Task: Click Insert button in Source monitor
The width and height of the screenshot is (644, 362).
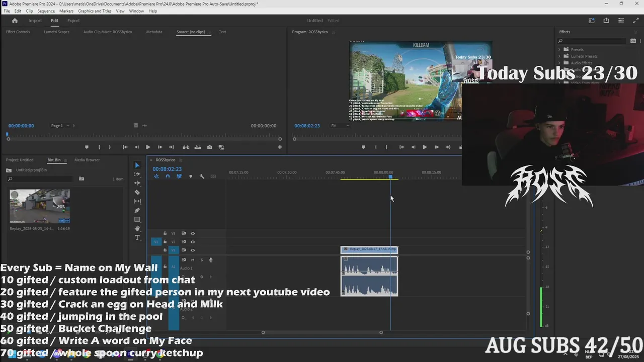Action: 186,147
